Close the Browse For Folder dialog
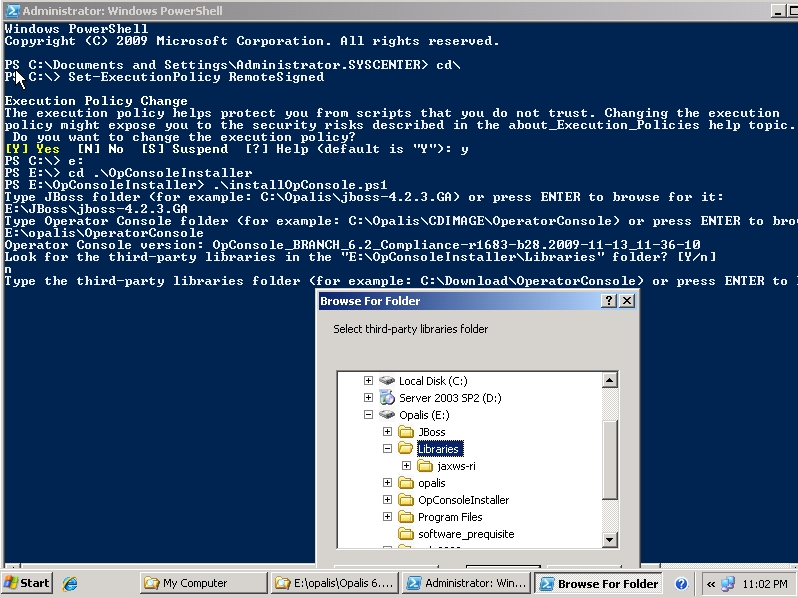Viewport: 798px width, 598px height. coord(627,301)
